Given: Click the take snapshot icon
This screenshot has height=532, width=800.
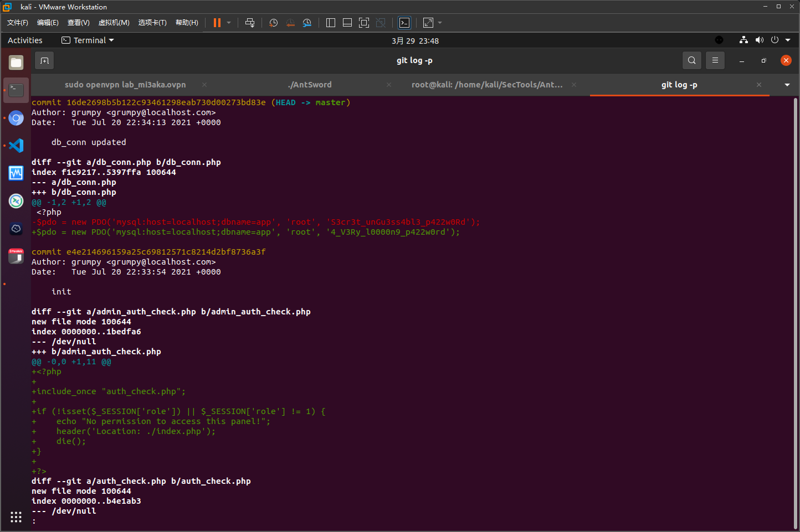Looking at the screenshot, I should tap(273, 23).
